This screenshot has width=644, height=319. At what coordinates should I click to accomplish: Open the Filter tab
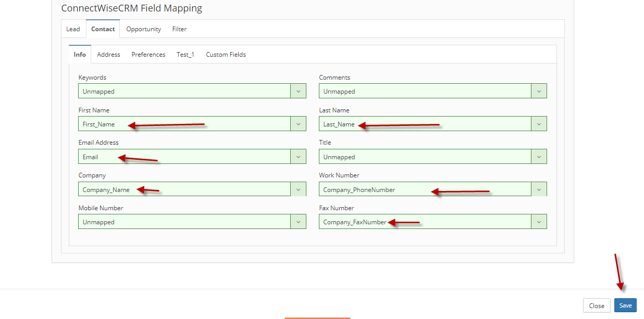[179, 29]
